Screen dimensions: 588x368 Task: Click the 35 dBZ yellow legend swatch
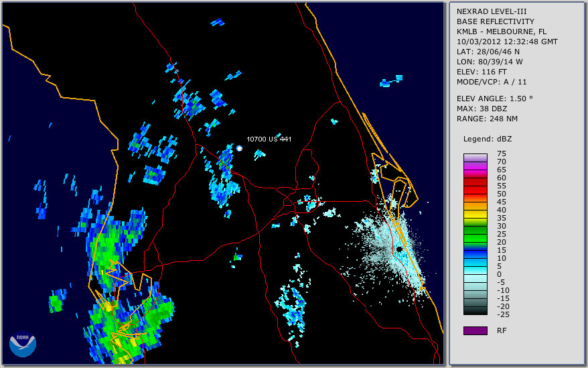475,223
